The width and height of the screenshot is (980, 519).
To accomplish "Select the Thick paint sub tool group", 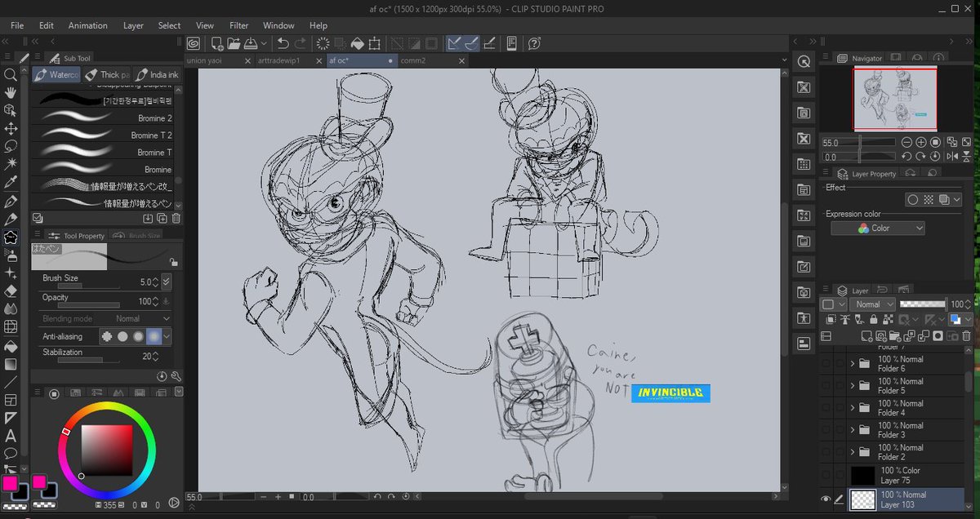I will [x=107, y=75].
